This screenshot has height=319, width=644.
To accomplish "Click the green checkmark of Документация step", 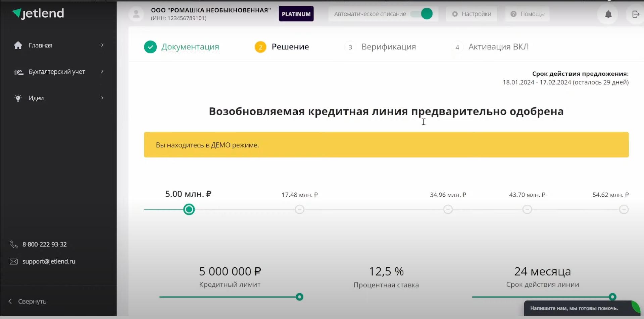I will tap(150, 47).
